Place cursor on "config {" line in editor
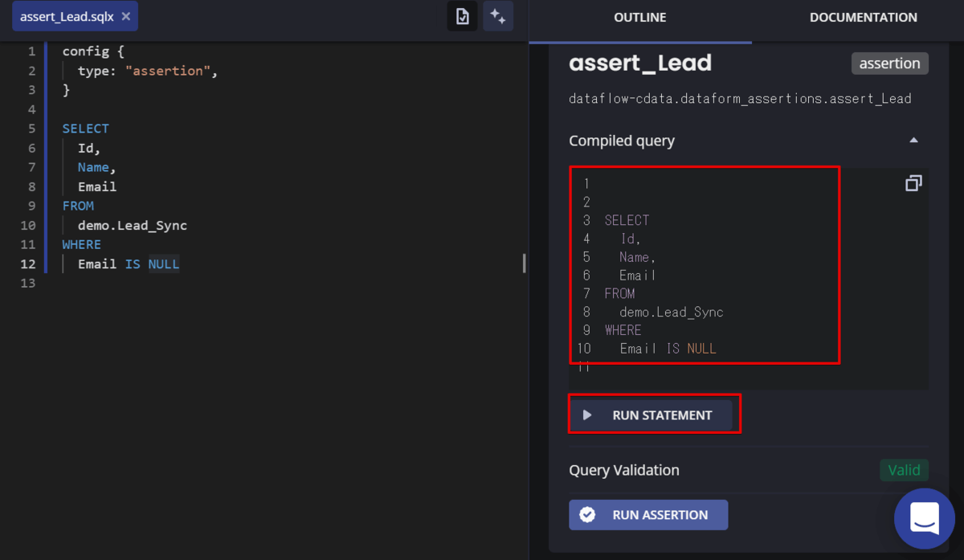The height and width of the screenshot is (560, 964). (x=92, y=51)
